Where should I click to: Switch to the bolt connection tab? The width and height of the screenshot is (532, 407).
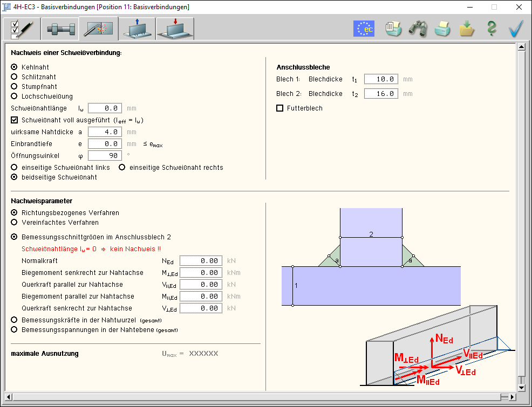[59, 29]
